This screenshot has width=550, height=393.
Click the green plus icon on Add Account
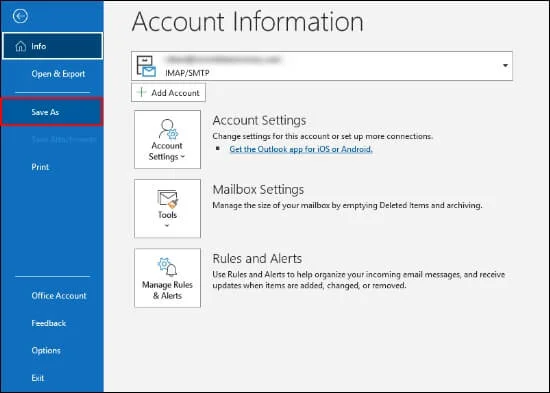(x=141, y=92)
